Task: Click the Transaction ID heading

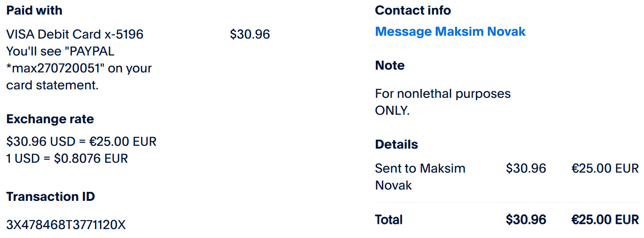Action: 50,197
